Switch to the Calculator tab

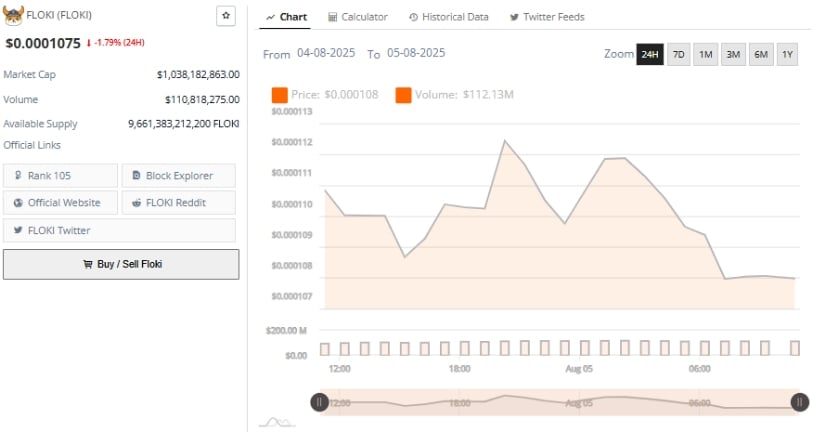(358, 17)
